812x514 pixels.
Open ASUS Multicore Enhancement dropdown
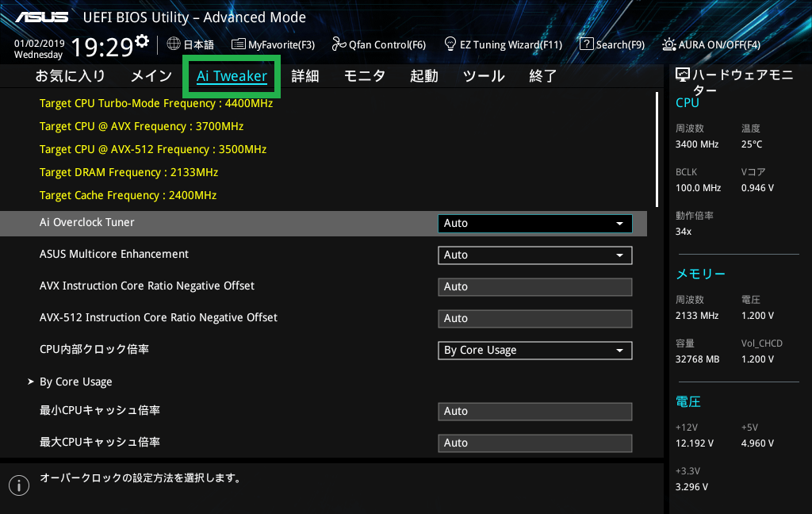535,255
